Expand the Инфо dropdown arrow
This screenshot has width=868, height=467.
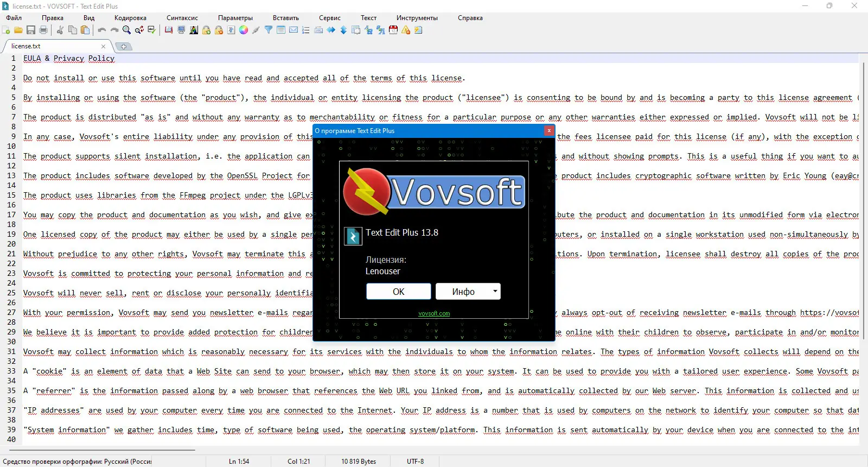(x=495, y=292)
